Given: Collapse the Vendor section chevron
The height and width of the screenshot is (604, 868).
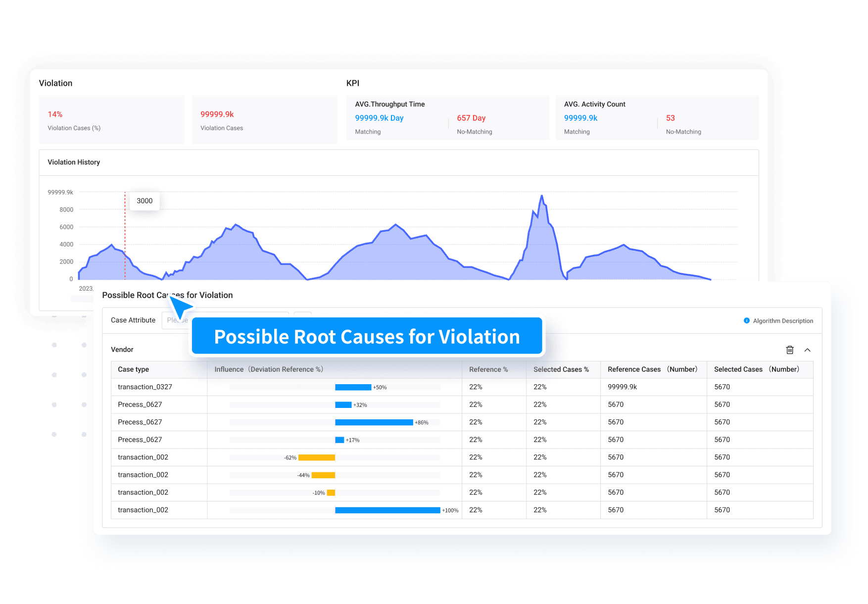Looking at the screenshot, I should point(807,350).
